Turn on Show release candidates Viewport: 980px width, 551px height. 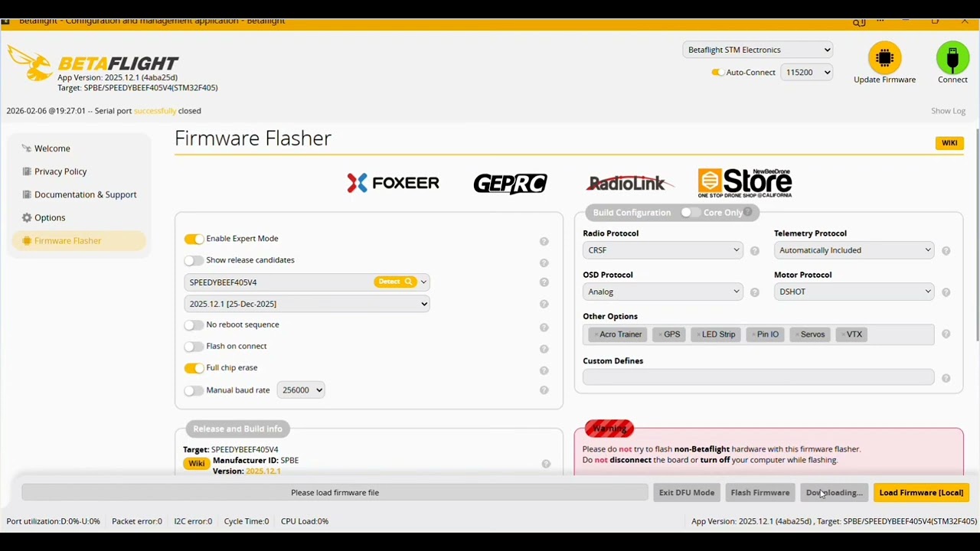pos(194,260)
